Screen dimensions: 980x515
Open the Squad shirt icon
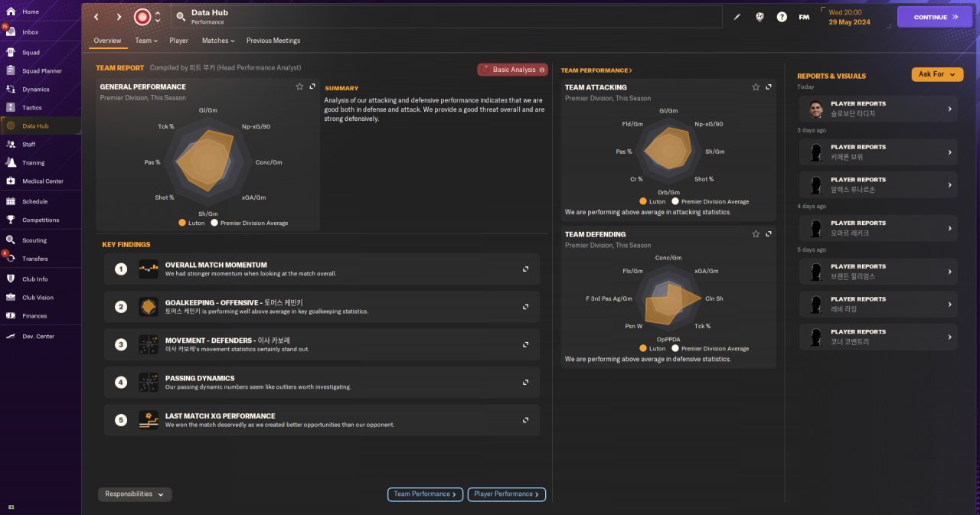pos(11,53)
